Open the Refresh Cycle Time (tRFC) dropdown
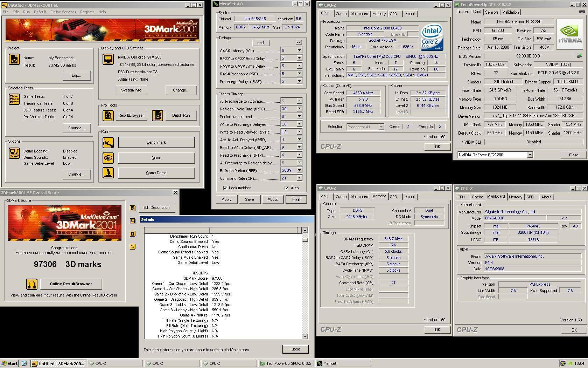The height and width of the screenshot is (368, 588). click(x=299, y=109)
